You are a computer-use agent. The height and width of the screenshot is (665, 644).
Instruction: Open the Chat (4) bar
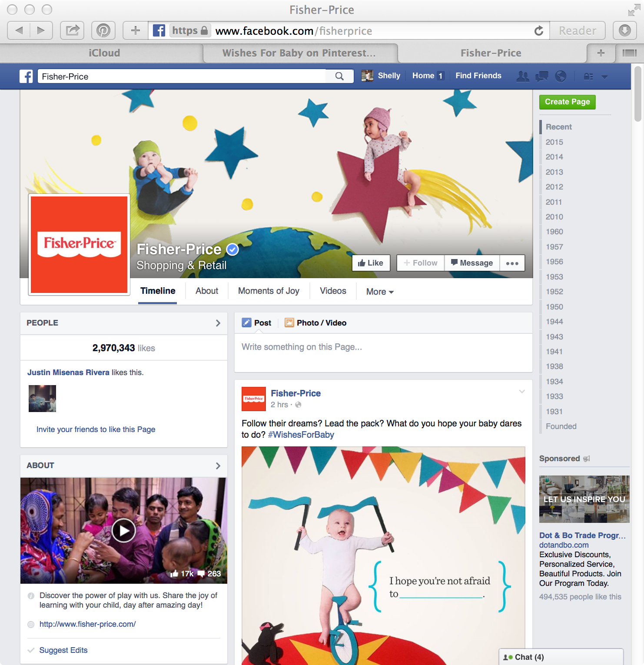click(x=561, y=657)
